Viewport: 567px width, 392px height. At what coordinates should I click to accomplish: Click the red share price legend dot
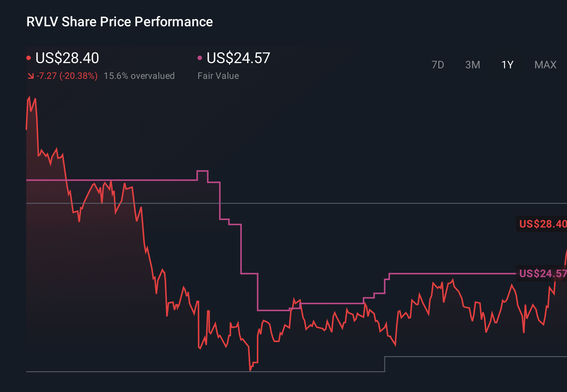point(29,57)
